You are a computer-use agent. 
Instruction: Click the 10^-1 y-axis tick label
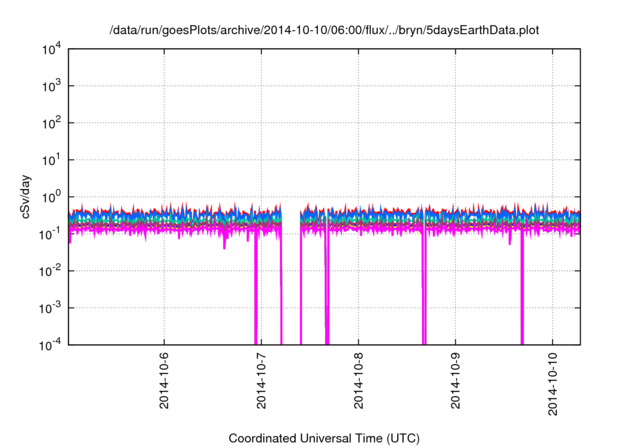[49, 234]
